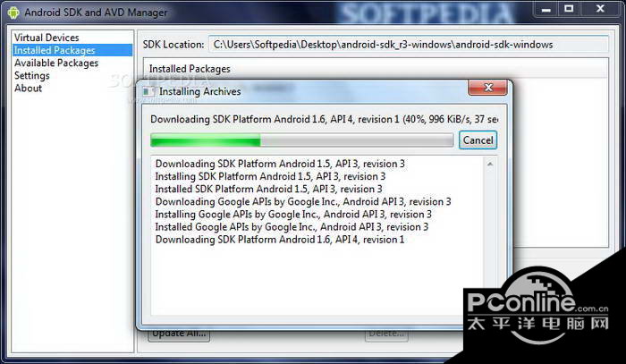626x364 pixels.
Task: Click the Update All button
Action: coord(179,334)
